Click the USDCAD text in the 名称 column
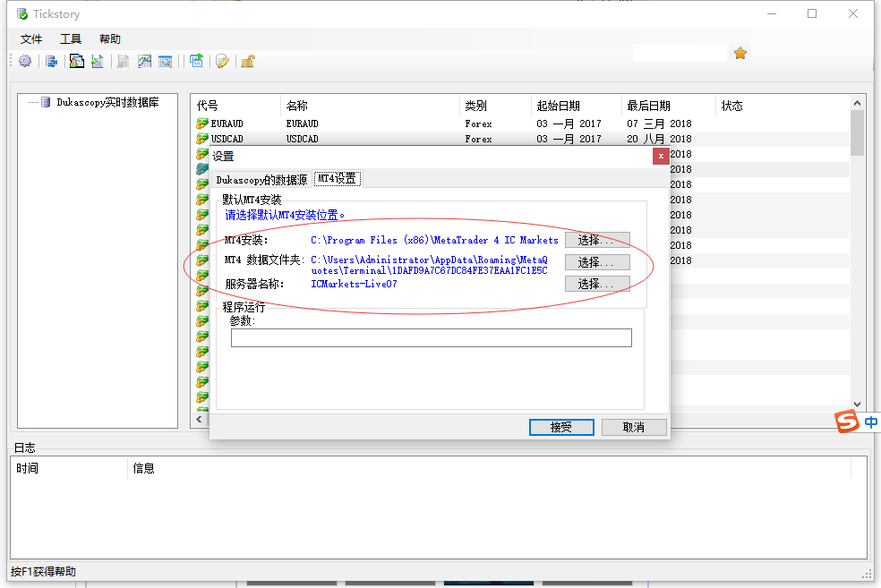The image size is (881, 588). [x=303, y=139]
